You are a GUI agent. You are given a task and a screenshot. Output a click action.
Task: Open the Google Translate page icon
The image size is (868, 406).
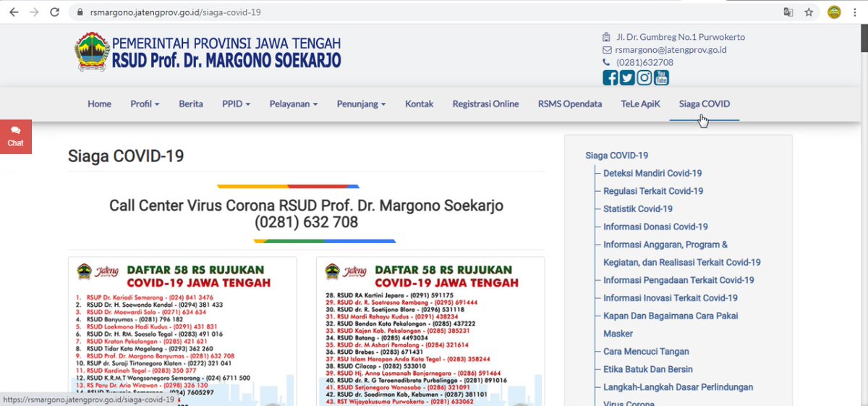click(x=788, y=12)
